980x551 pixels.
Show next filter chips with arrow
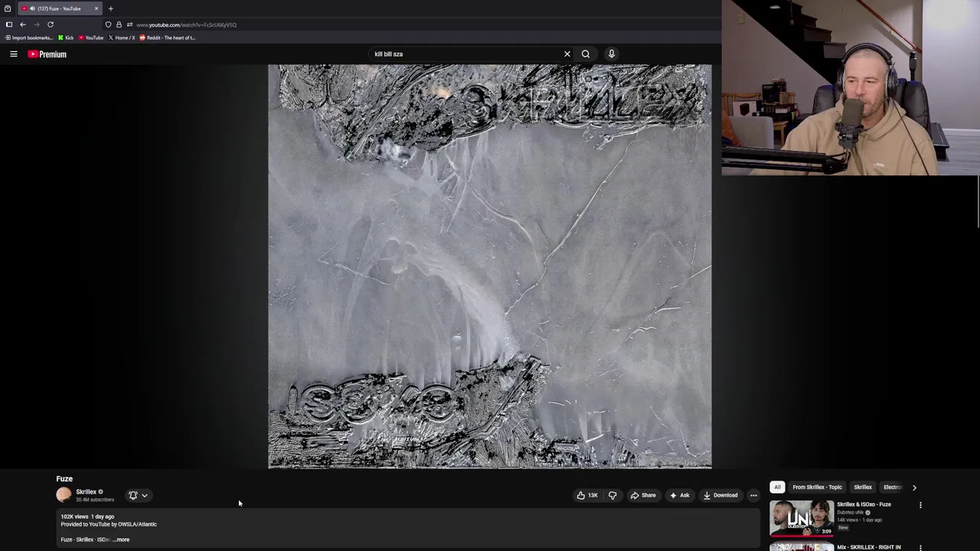click(913, 487)
